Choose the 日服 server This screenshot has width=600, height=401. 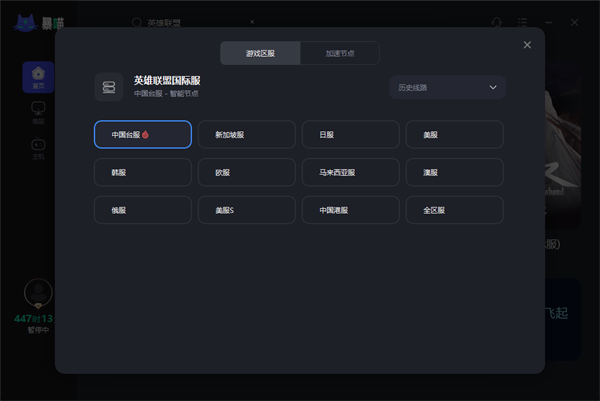tap(350, 134)
